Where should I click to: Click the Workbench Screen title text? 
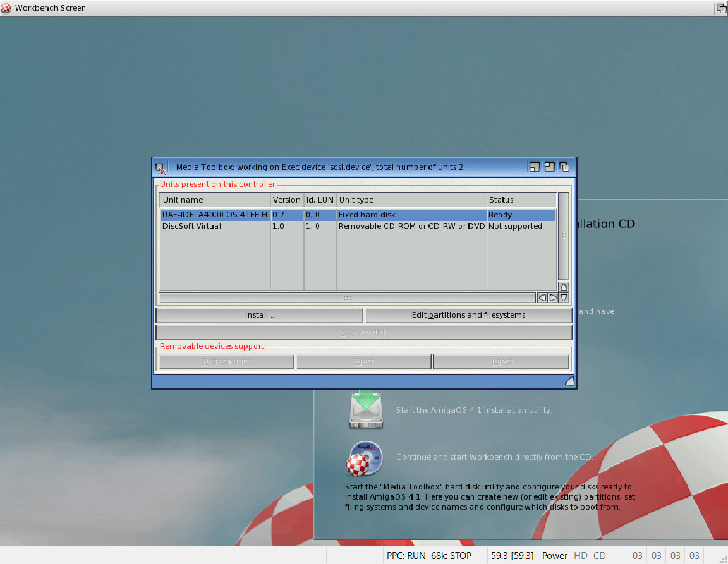[51, 8]
